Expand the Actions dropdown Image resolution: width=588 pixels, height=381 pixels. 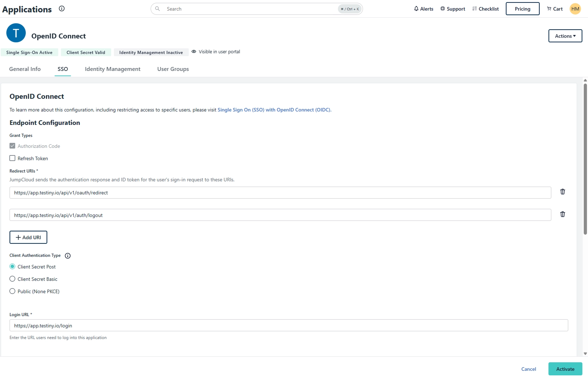click(x=565, y=36)
